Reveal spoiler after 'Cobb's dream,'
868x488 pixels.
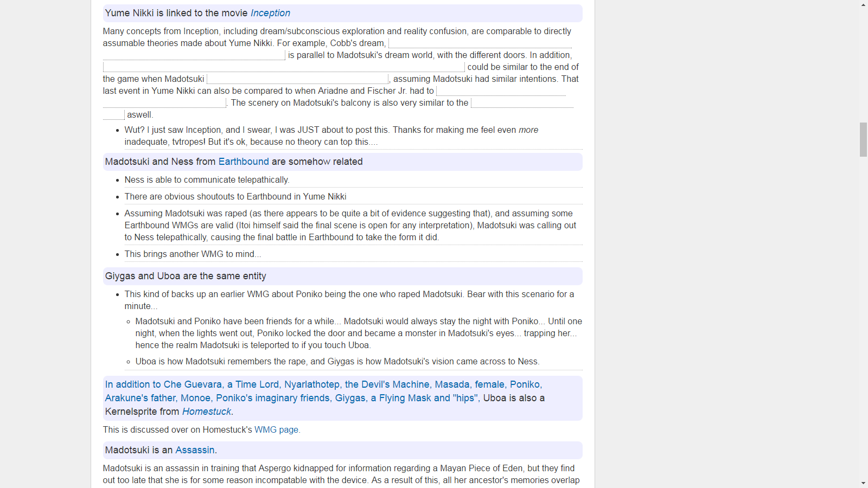point(480,43)
